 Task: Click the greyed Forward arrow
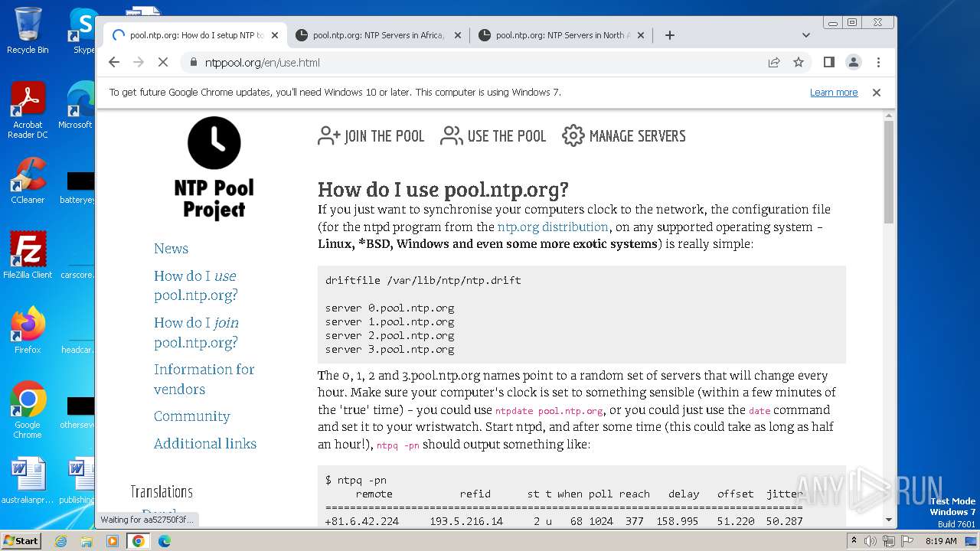[139, 63]
